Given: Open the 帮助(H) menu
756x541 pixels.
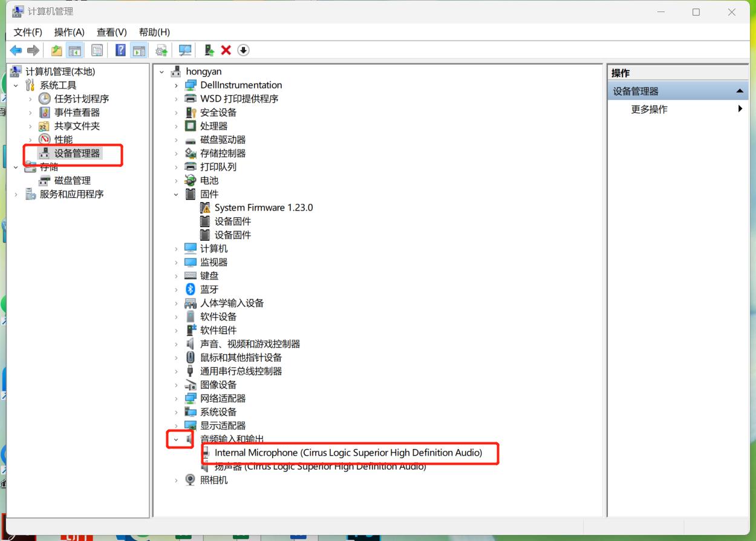Looking at the screenshot, I should click(154, 32).
